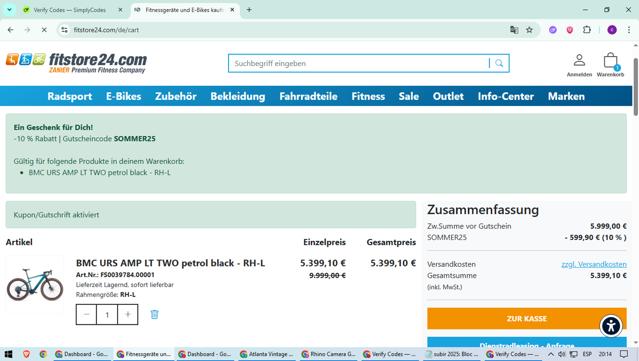Increase quantity with plus button
This screenshot has width=639, height=361.
pyautogui.click(x=128, y=314)
